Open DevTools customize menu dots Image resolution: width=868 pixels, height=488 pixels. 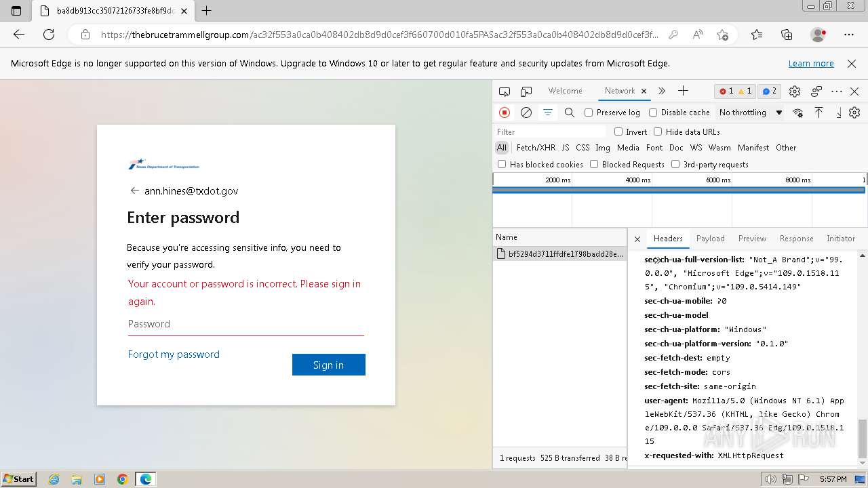(837, 91)
